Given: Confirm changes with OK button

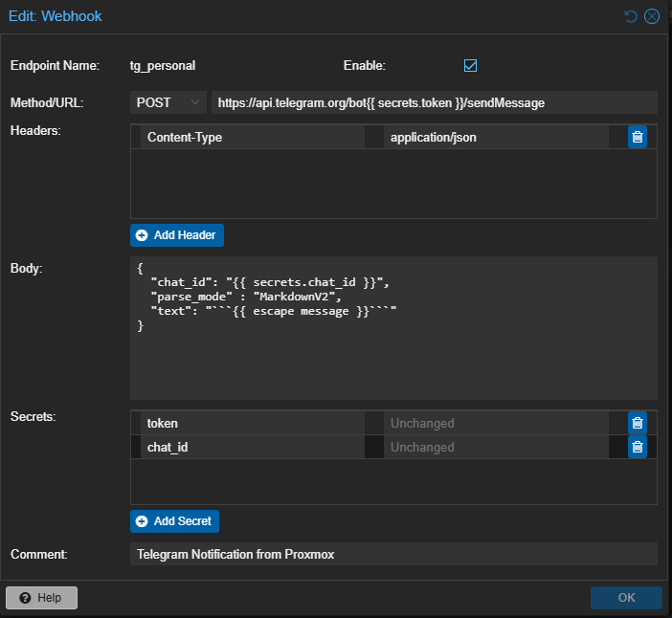Looking at the screenshot, I should (x=626, y=598).
